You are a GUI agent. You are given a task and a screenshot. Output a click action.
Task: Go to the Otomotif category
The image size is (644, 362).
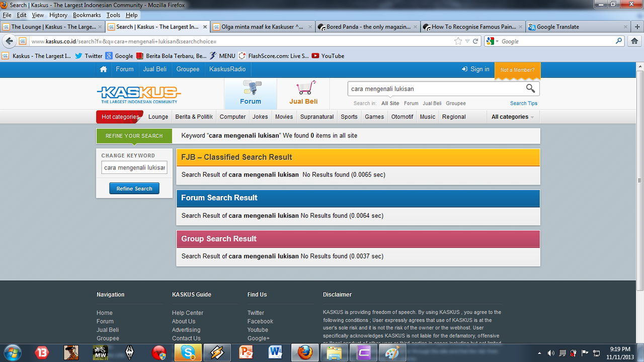click(402, 117)
